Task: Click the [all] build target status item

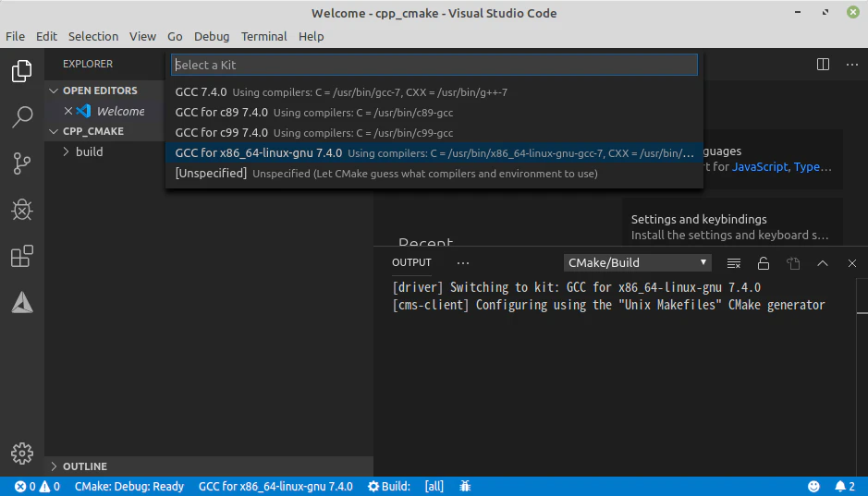Action: pyautogui.click(x=434, y=487)
